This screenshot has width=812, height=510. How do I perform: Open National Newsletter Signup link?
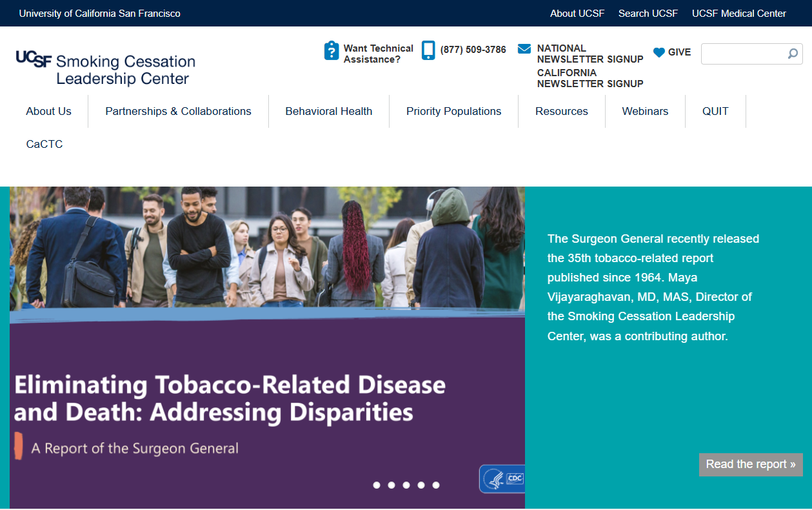click(x=590, y=54)
